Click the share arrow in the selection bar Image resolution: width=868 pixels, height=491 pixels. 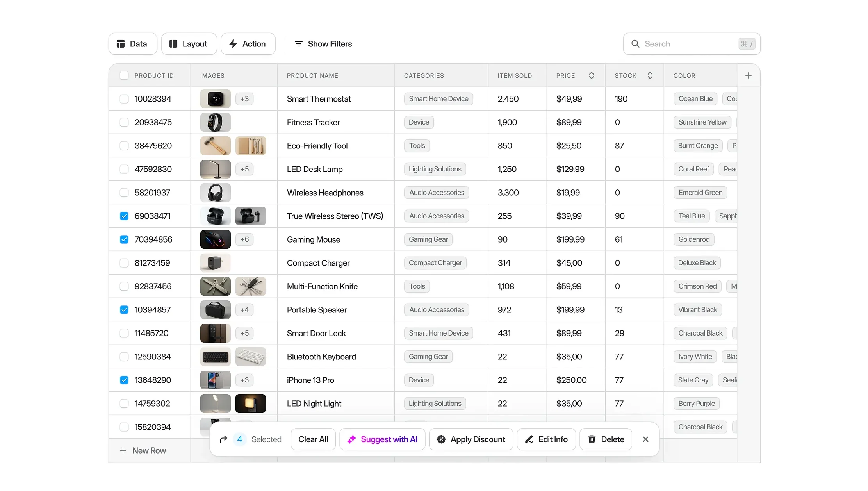coord(223,439)
